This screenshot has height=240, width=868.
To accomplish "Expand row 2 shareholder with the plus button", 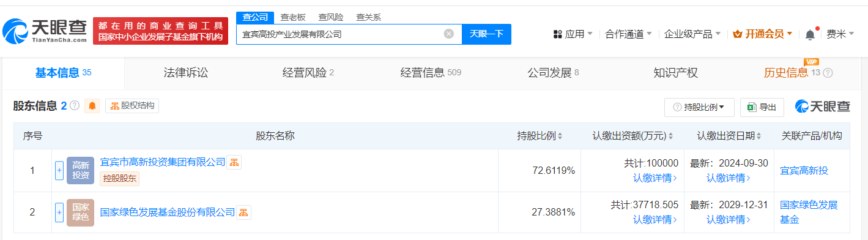I will coord(59,212).
